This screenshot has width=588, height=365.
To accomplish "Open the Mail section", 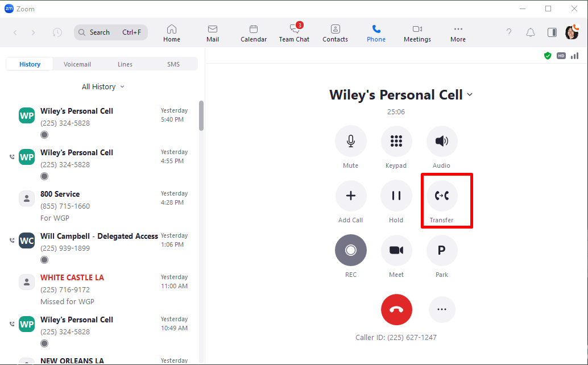I will point(213,33).
